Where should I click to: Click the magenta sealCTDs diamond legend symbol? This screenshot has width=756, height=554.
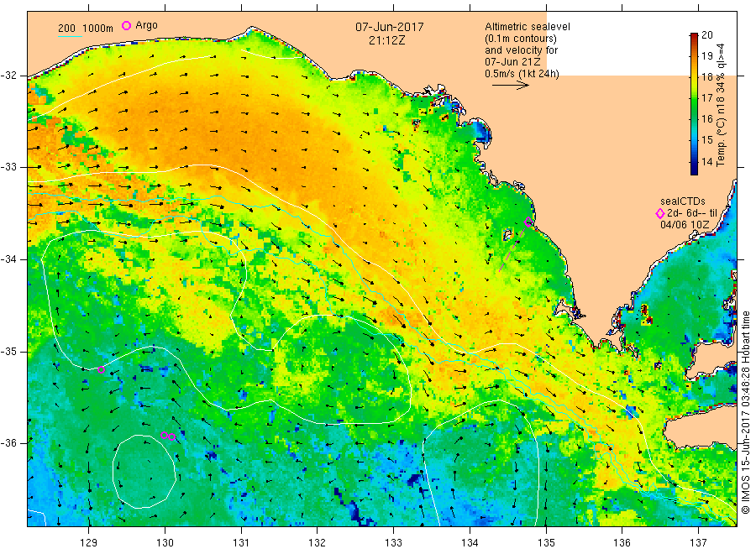click(660, 213)
